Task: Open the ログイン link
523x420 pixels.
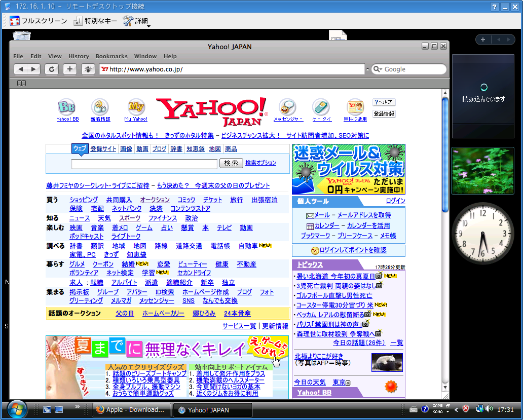Action: (x=396, y=201)
